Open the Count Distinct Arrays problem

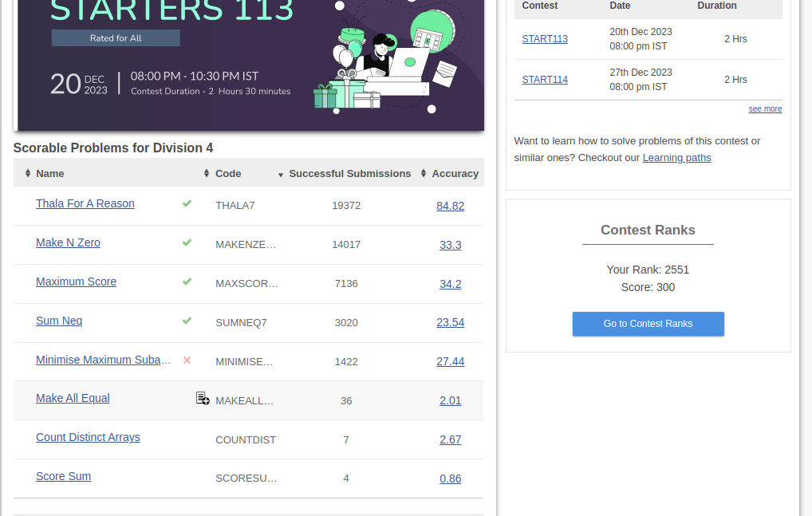pos(88,437)
